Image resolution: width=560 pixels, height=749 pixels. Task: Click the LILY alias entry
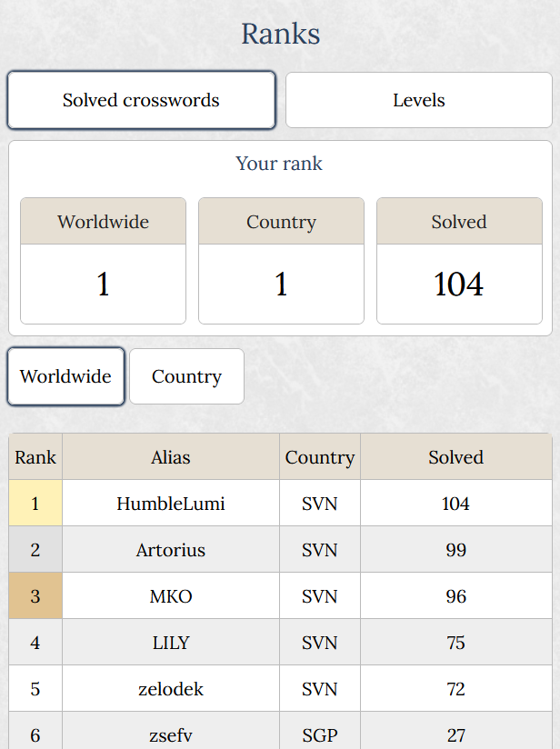[x=171, y=643]
